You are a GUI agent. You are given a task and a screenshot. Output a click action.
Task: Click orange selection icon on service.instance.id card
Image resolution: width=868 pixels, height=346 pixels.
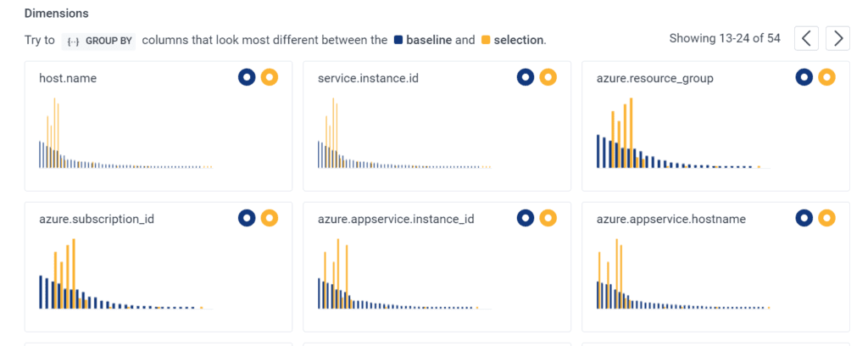[x=548, y=78]
